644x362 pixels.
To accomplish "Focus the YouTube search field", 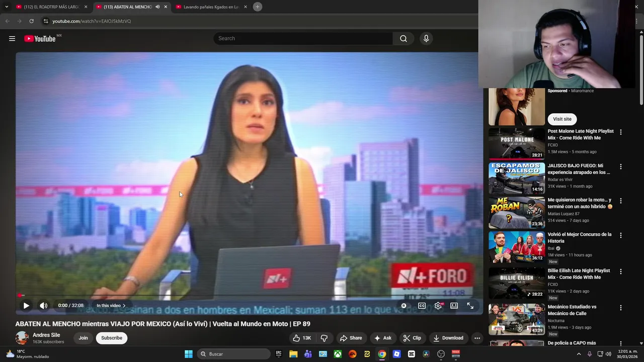I will pyautogui.click(x=303, y=39).
